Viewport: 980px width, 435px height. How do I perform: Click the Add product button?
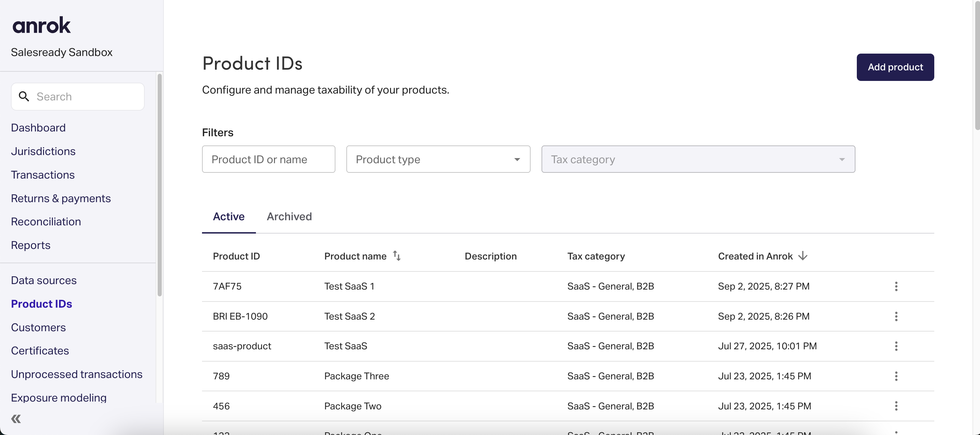(895, 67)
